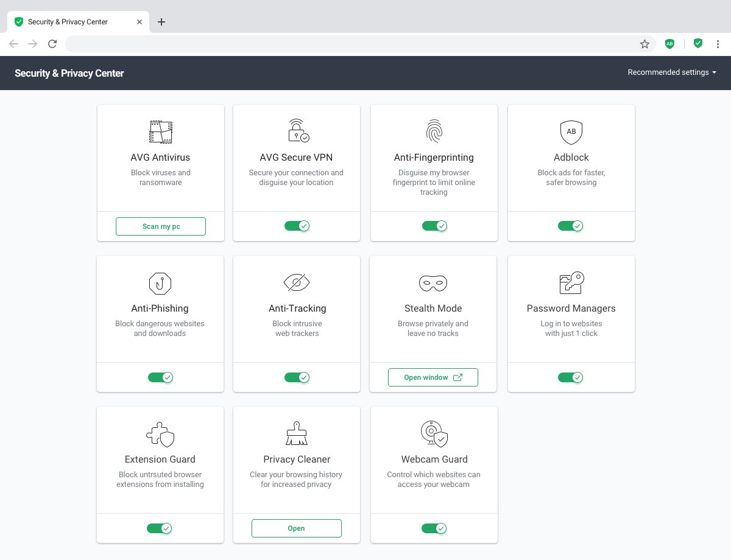
Task: Click the Anti-Fingerprinting fingerprint icon
Action: 434,131
